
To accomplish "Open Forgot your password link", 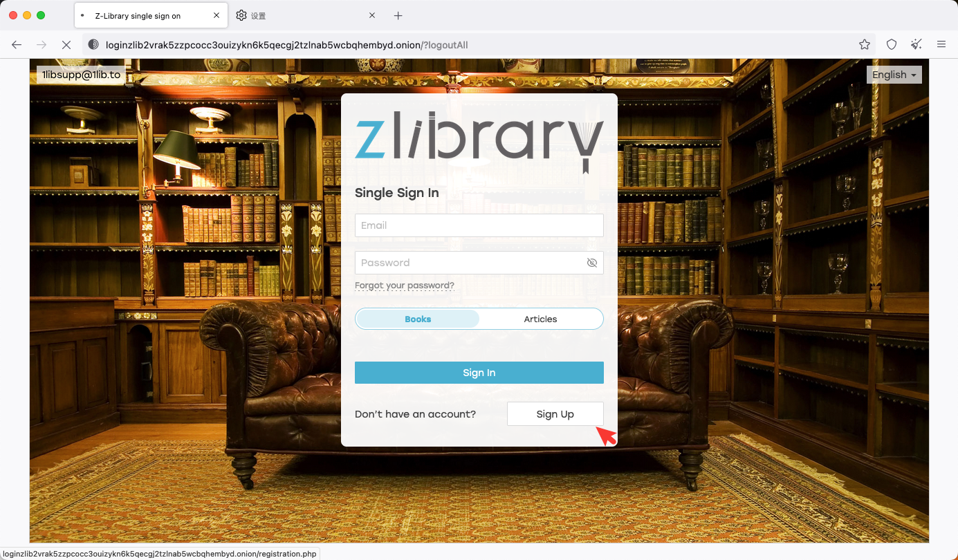I will [405, 286].
